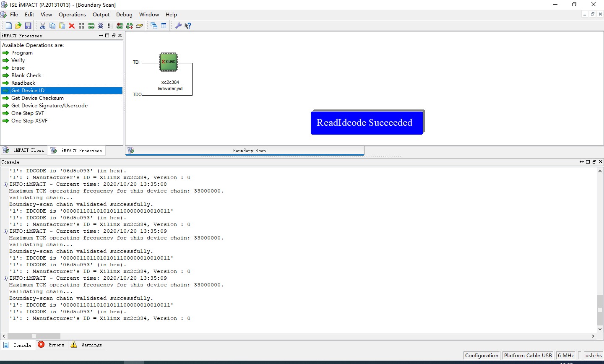
Task: Click Console vertical scrollbar down arrow
Action: click(600, 329)
